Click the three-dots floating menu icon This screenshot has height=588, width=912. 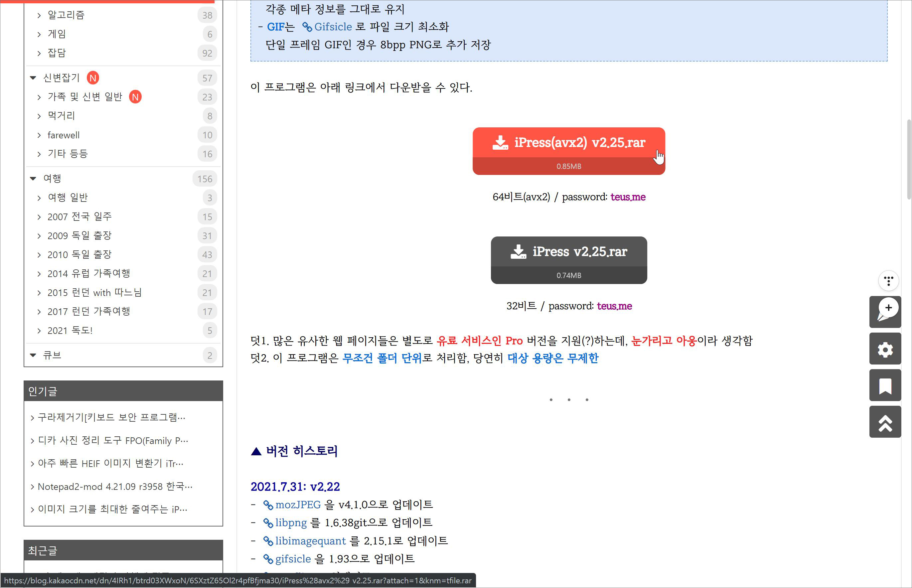pyautogui.click(x=888, y=281)
